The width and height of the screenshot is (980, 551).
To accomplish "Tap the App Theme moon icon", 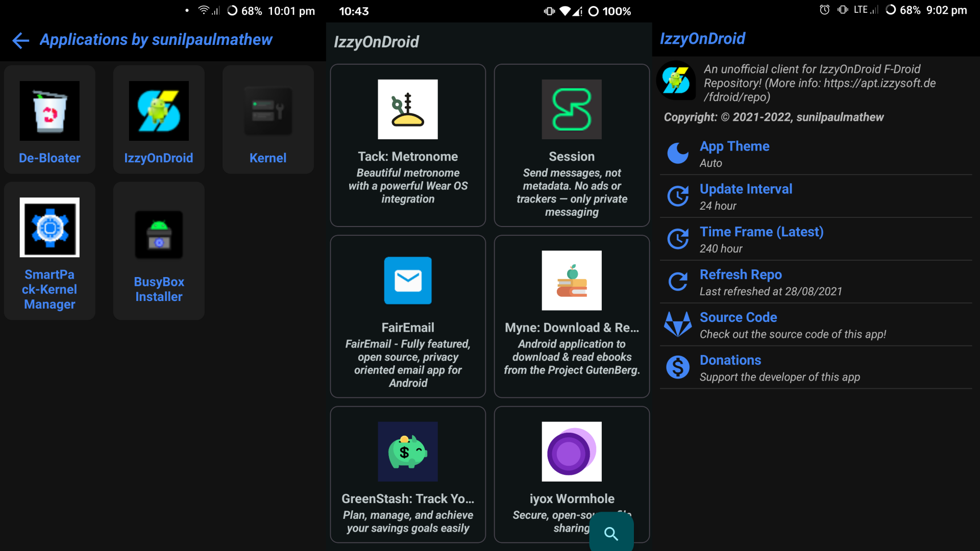I will pyautogui.click(x=678, y=154).
